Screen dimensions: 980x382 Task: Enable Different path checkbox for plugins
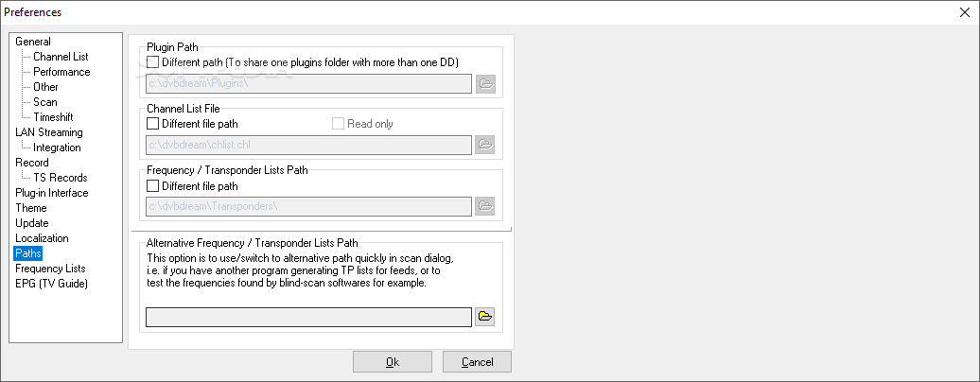152,61
